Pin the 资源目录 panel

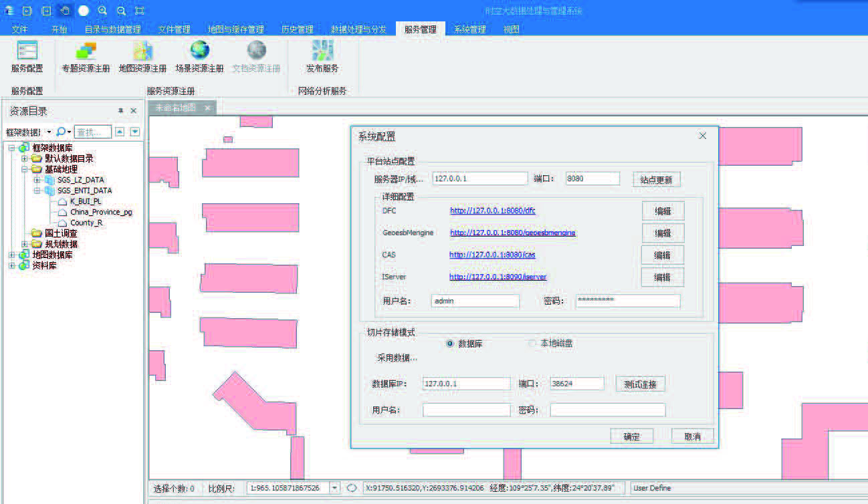coord(121,111)
